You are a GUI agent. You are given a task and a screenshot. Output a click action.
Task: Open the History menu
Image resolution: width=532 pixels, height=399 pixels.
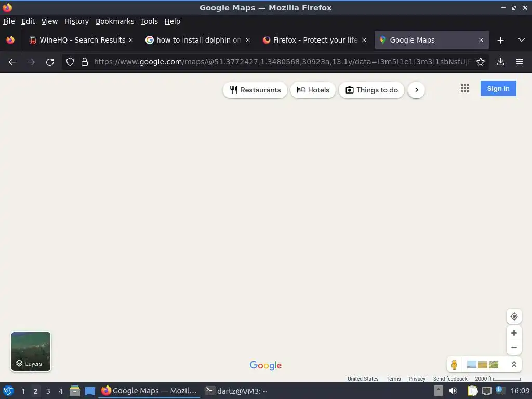(76, 21)
